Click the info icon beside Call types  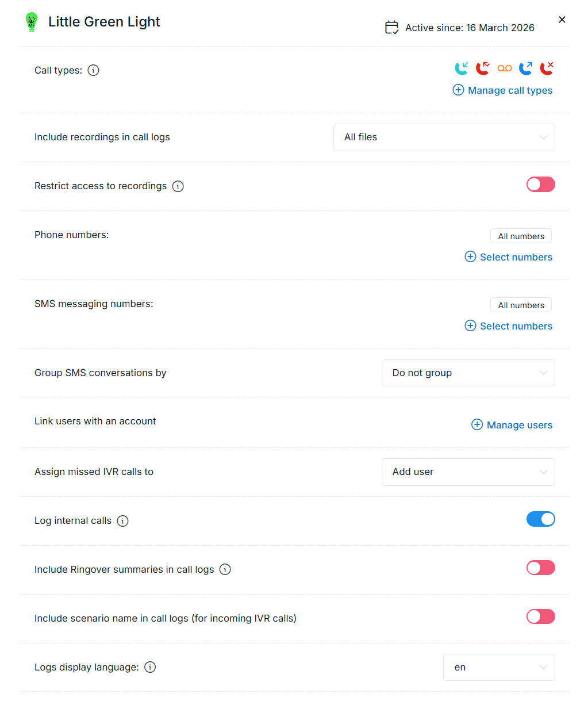[x=94, y=70]
